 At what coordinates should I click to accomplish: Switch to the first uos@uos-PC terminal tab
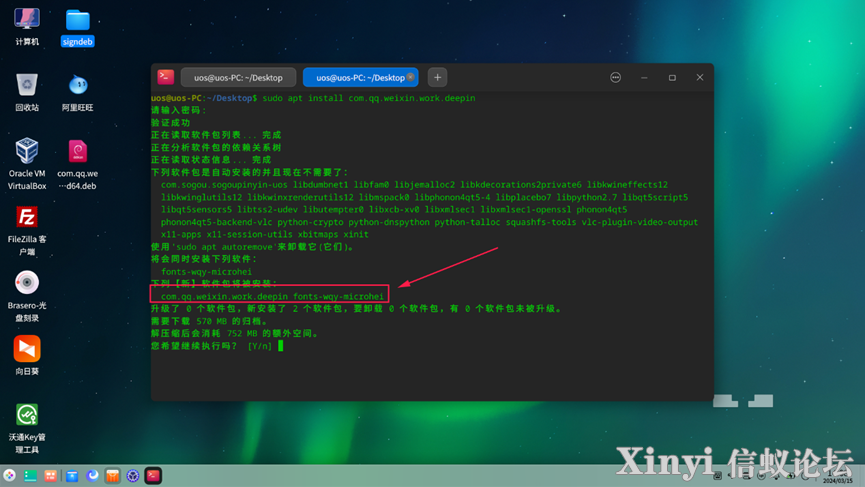238,78
